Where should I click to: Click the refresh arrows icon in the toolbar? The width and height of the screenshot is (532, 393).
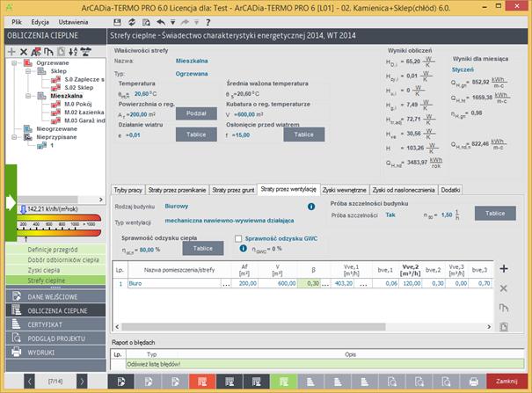coord(132,22)
